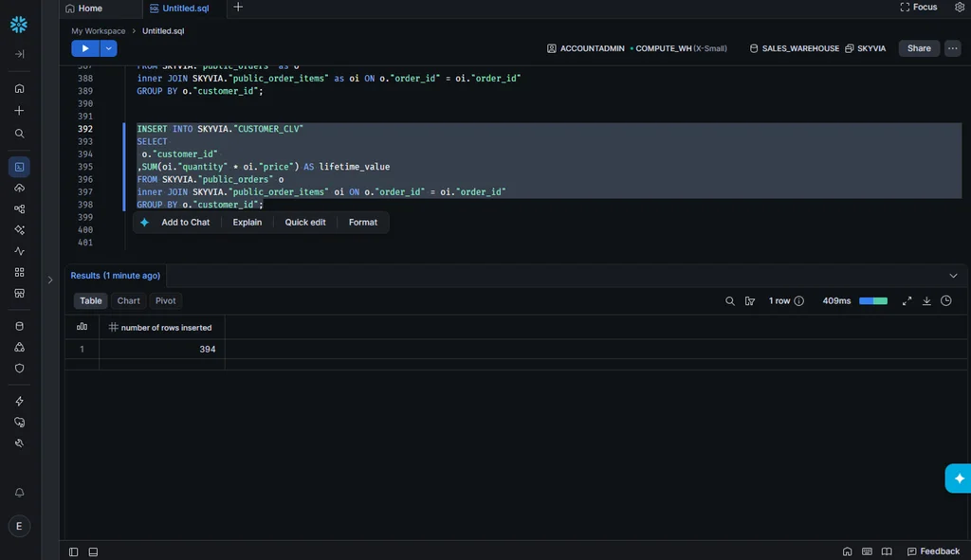Click the column stats icon in table header
The width and height of the screenshot is (971, 560).
point(82,327)
